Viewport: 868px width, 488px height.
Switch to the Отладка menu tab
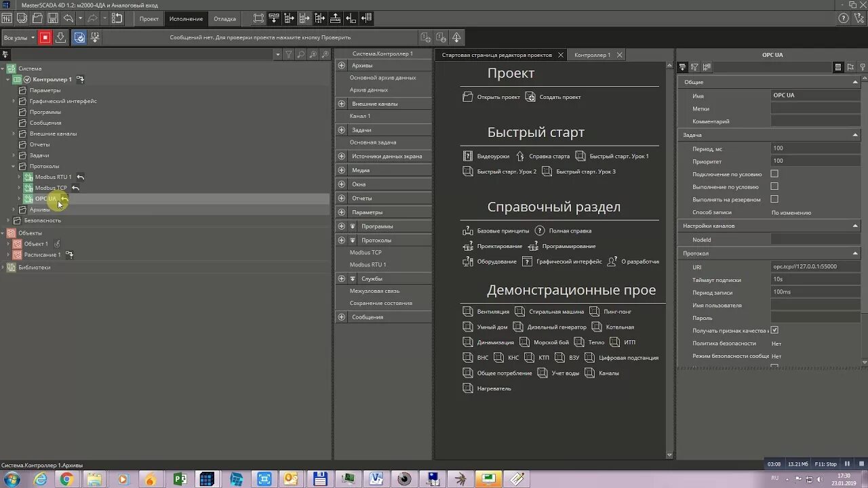click(225, 19)
